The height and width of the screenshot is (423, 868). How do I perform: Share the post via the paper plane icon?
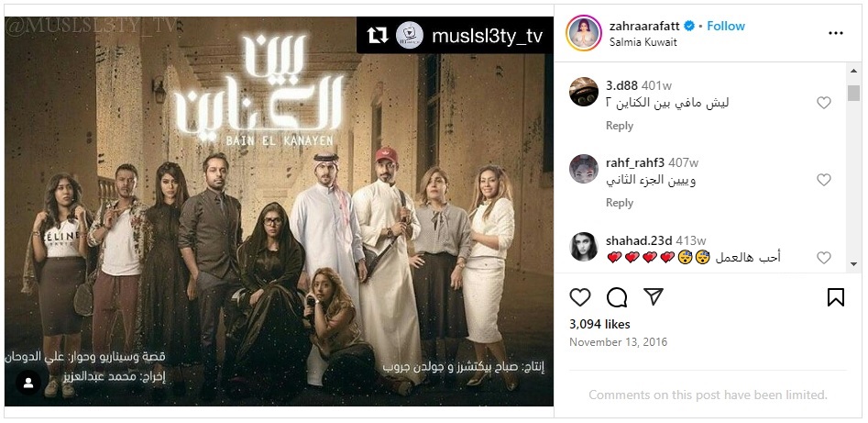[x=654, y=296]
